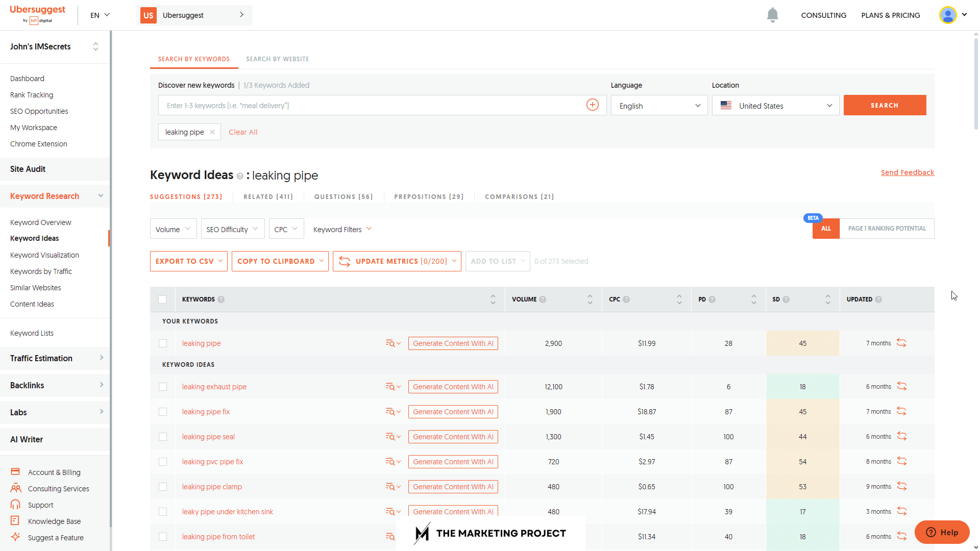Open the Location United States dropdown
Image resolution: width=980 pixels, height=551 pixels.
[775, 106]
